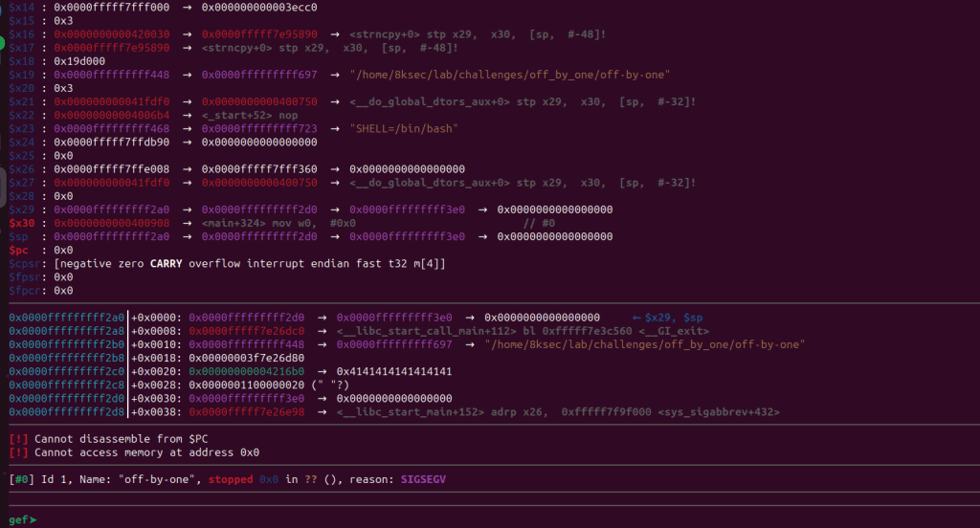Click <main+324> mov w0 instruction

point(278,223)
